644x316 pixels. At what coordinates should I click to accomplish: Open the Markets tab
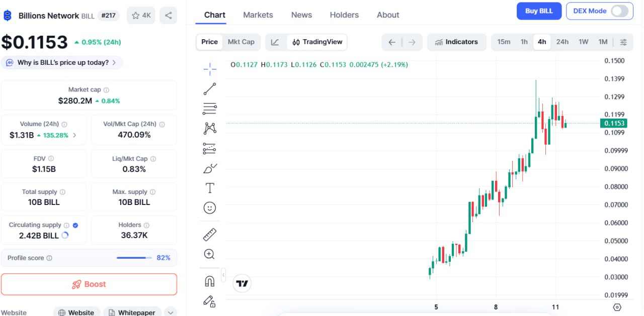[x=258, y=15]
